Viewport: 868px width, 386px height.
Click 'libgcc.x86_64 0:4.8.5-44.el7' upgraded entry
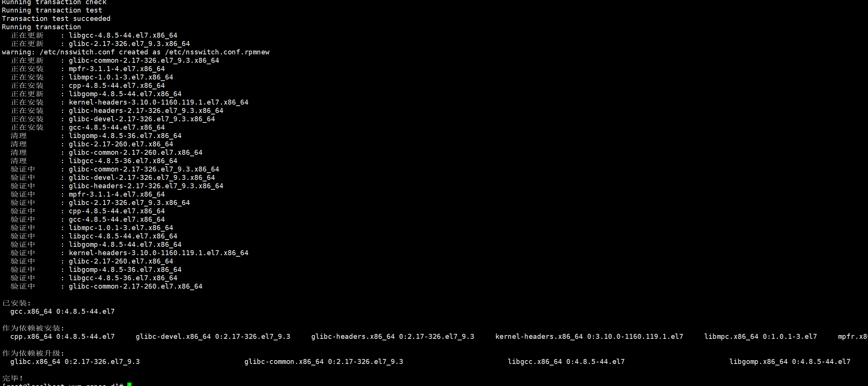(566, 362)
